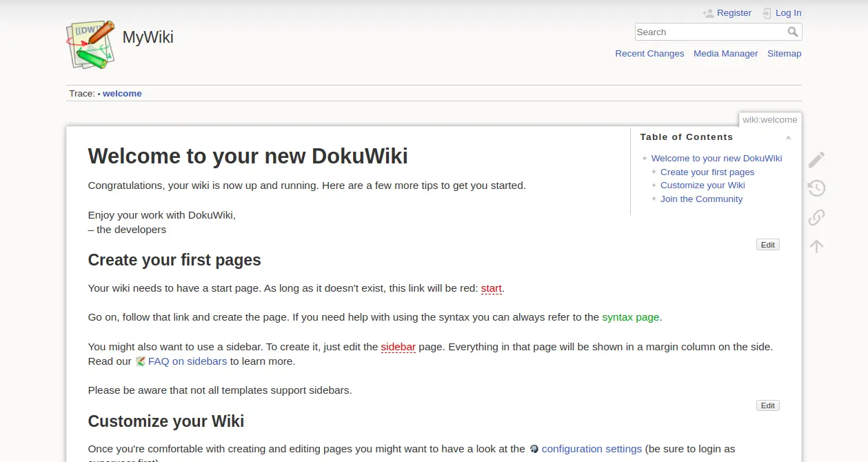Edit the 'Create your first pages' section
The height and width of the screenshot is (462, 868).
pyautogui.click(x=768, y=405)
